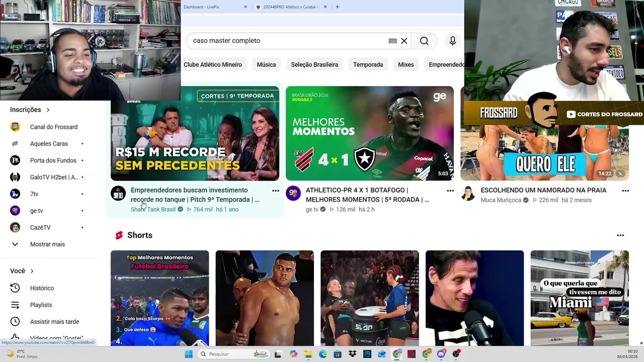Open the podcast man with microphone short

tap(474, 298)
